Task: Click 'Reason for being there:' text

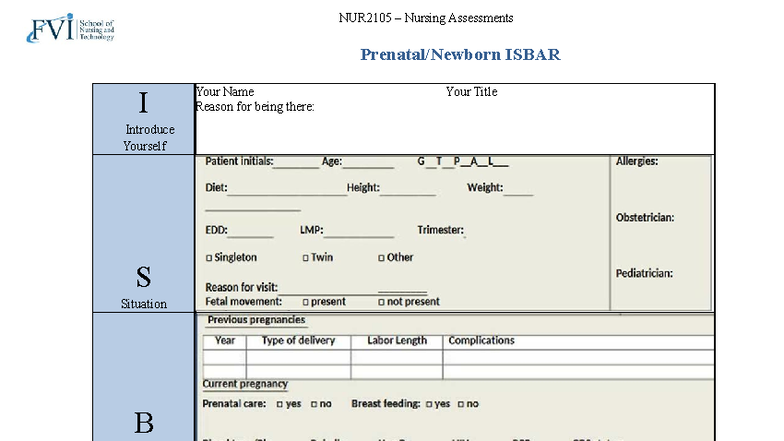Action: (x=255, y=107)
